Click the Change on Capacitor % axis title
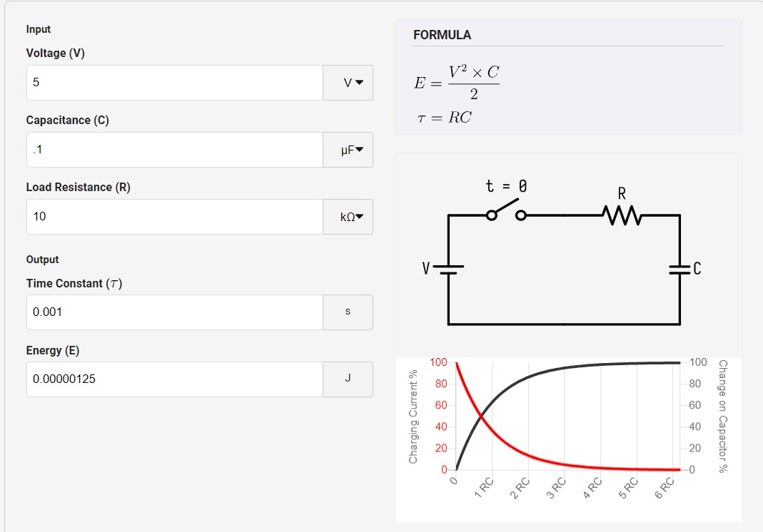Screen dimensions: 763x532 (722, 416)
